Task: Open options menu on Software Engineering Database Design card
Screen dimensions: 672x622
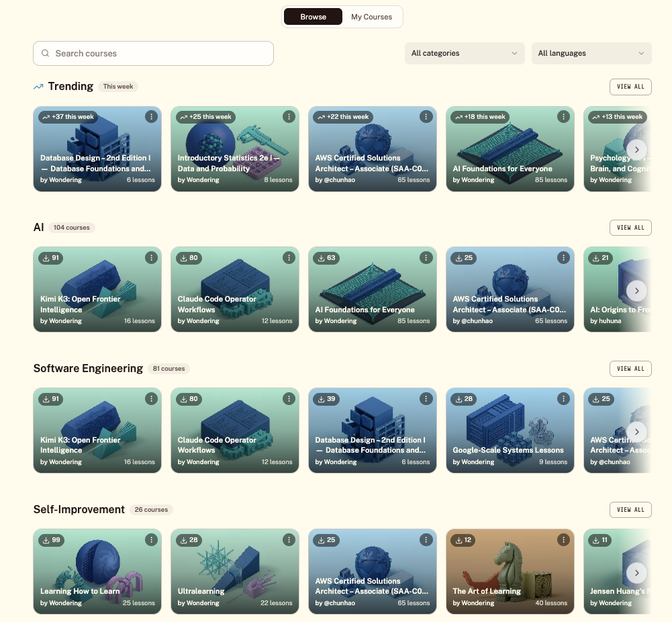Action: (x=426, y=399)
